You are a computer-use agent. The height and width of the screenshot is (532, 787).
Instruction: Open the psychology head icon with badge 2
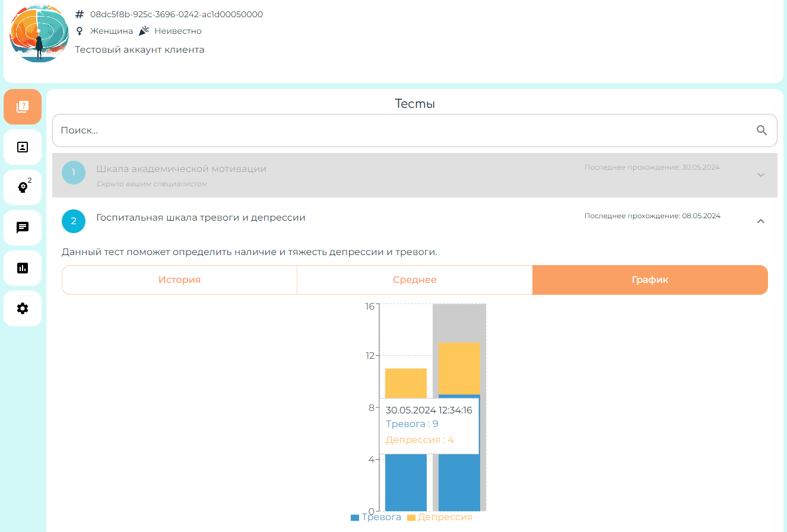(x=23, y=187)
